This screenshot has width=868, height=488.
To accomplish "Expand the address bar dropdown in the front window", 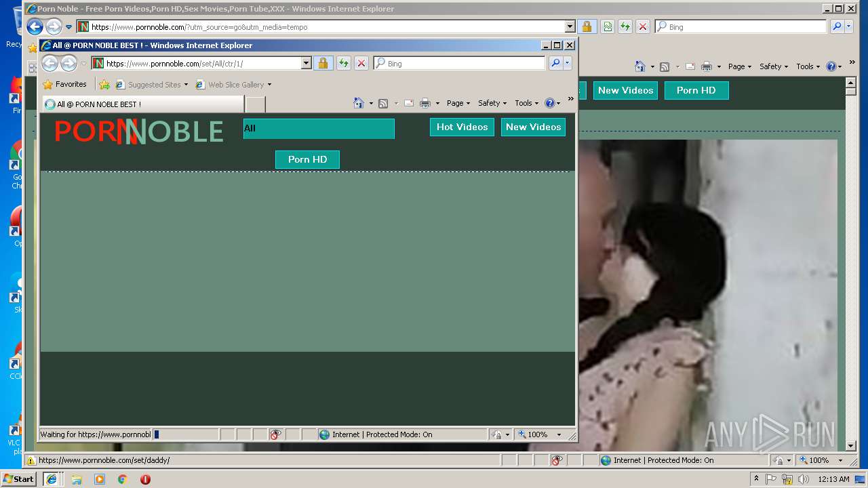I will click(307, 63).
